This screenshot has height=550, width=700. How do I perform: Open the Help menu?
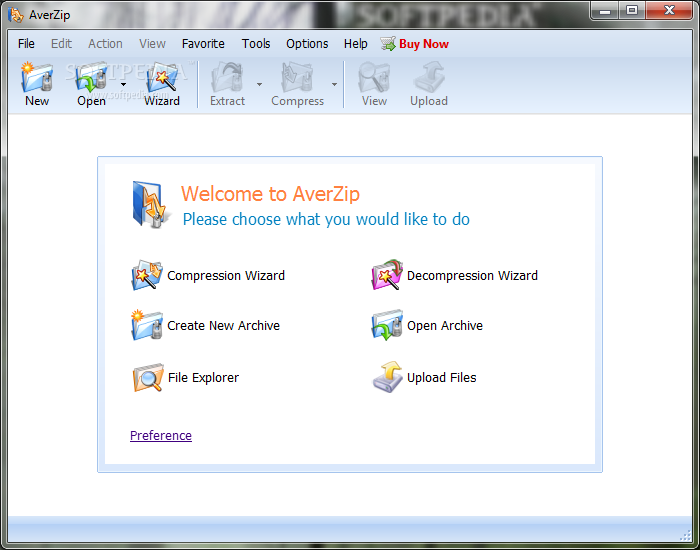pyautogui.click(x=355, y=44)
